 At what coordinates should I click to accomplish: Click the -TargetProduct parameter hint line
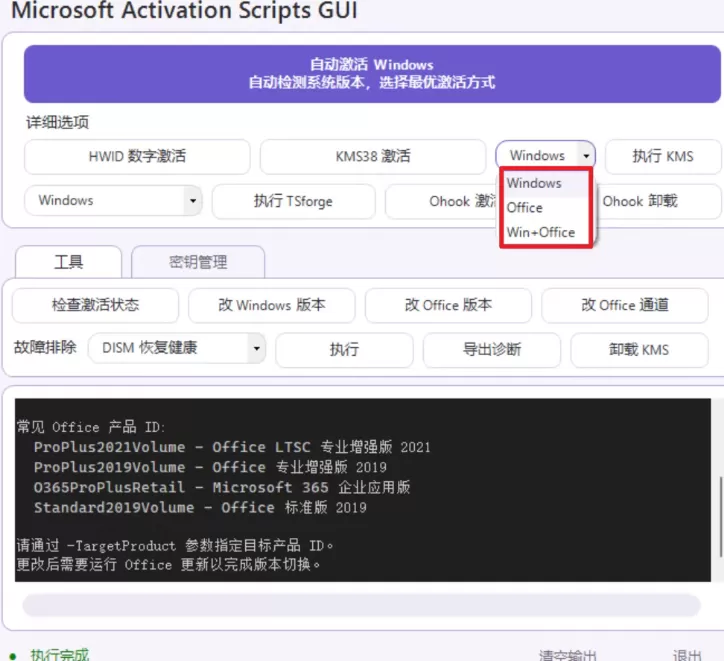click(175, 546)
